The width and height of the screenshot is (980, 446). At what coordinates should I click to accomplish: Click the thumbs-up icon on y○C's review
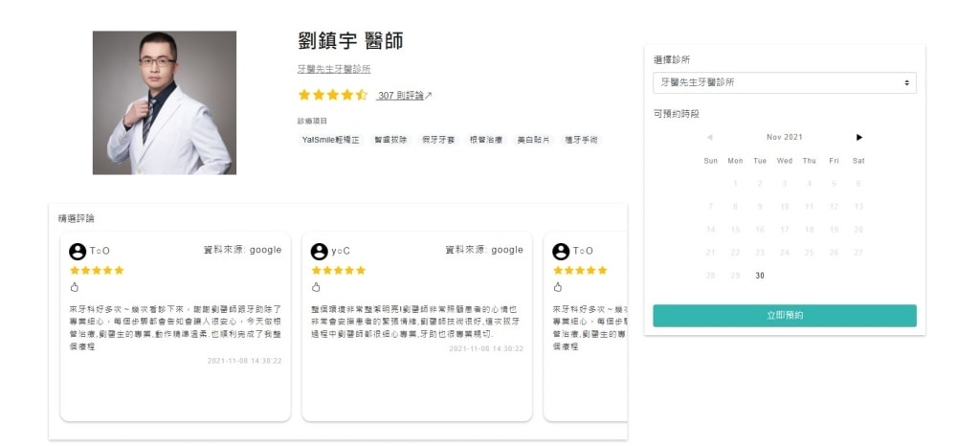click(x=316, y=286)
